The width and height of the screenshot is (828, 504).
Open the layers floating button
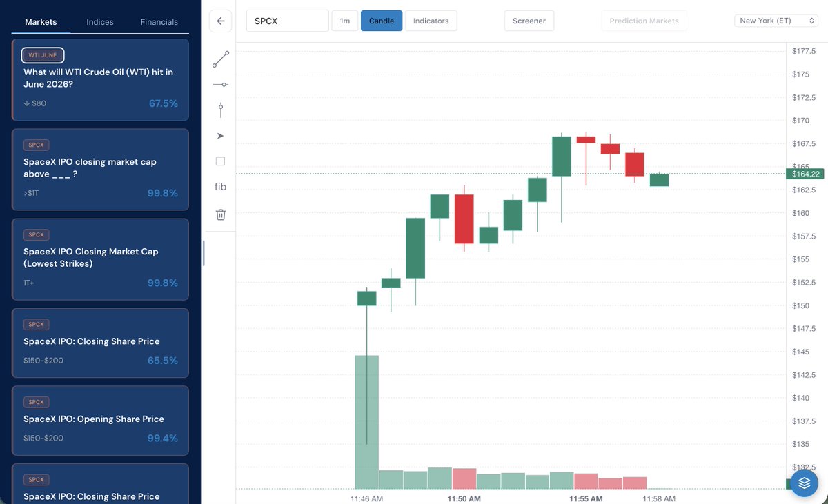tap(804, 483)
